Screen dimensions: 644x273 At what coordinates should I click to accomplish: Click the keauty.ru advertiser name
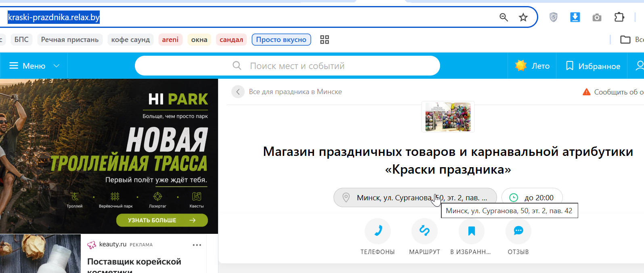tap(113, 244)
